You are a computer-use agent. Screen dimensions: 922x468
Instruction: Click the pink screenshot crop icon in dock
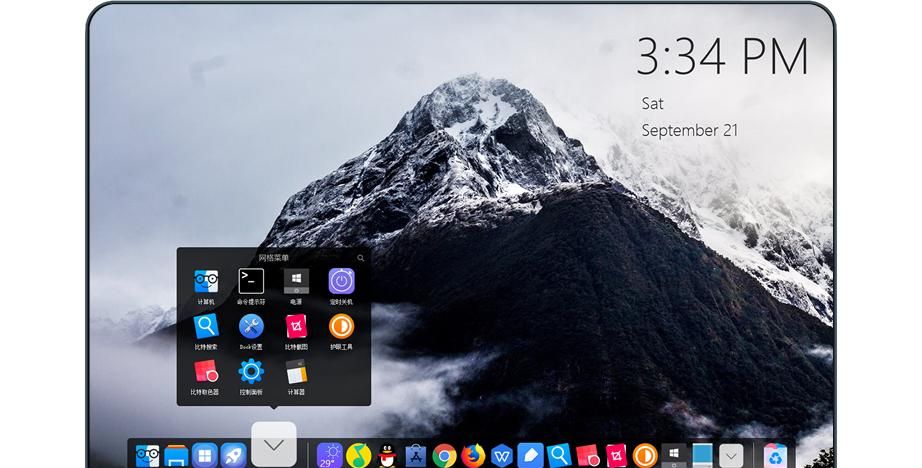[x=616, y=456]
